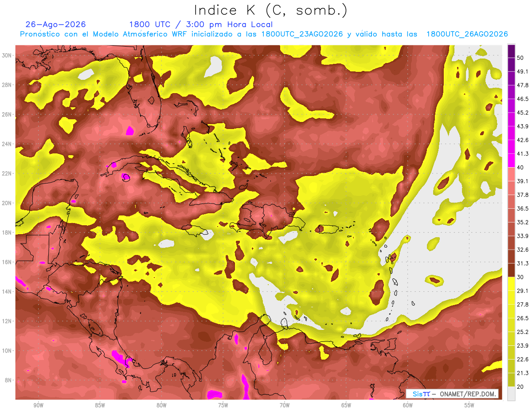Click the 90W longitude axis label
The height and width of the screenshot is (411, 532).
pyautogui.click(x=39, y=405)
